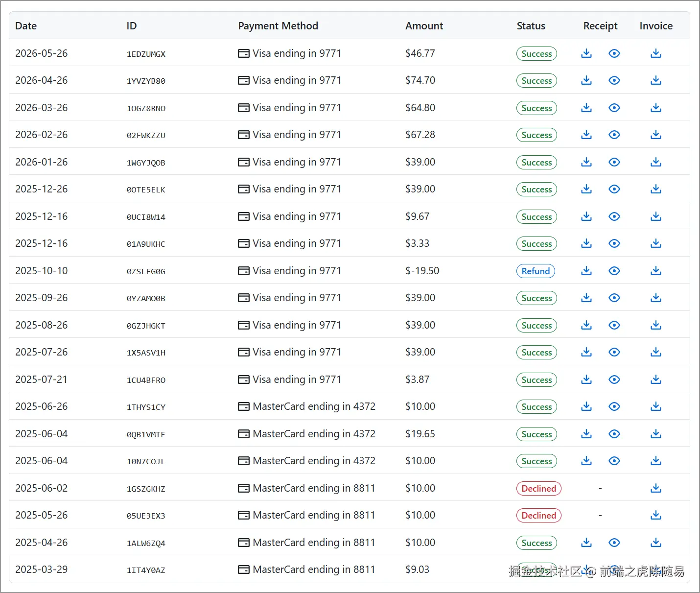Screen dimensions: 700x593
Task: Download receipt for payment 1THYS1CY
Action: pyautogui.click(x=586, y=406)
